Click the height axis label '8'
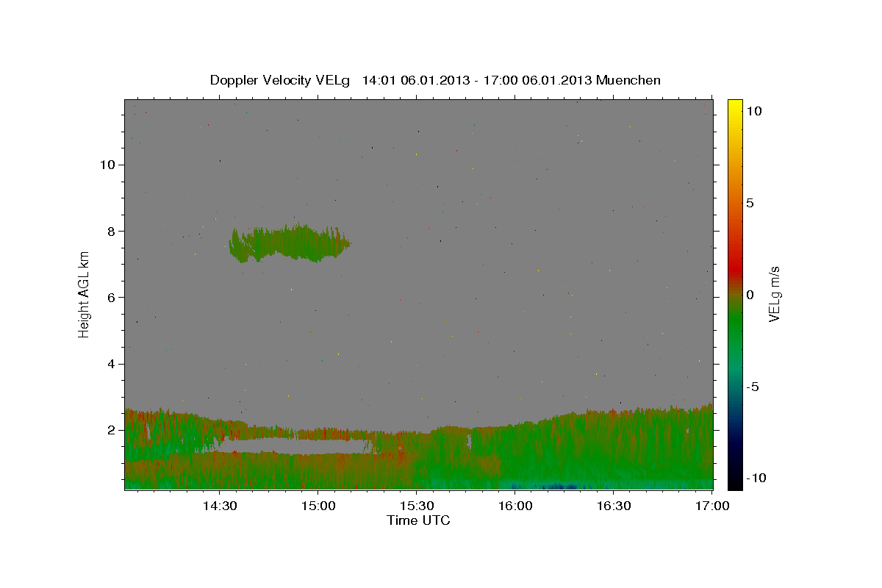 [x=110, y=231]
